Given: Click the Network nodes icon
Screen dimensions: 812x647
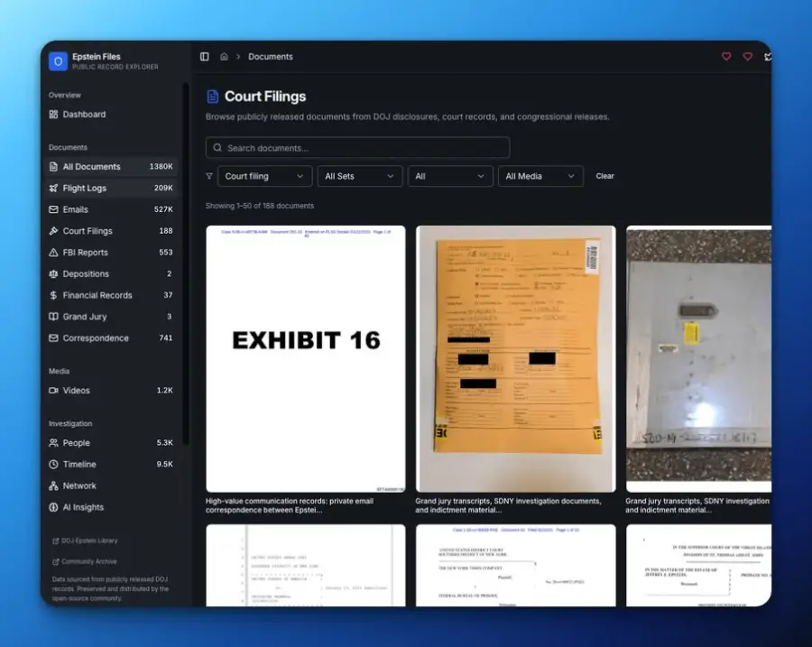Looking at the screenshot, I should click(x=53, y=485).
